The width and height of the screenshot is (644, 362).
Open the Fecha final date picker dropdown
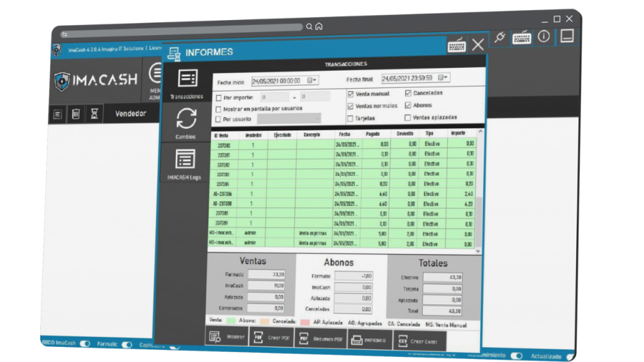[443, 77]
